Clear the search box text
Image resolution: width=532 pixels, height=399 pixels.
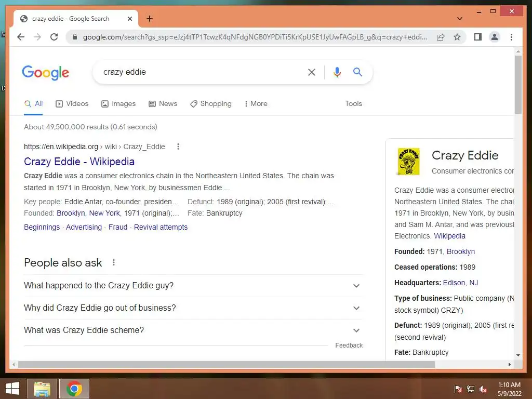point(312,72)
